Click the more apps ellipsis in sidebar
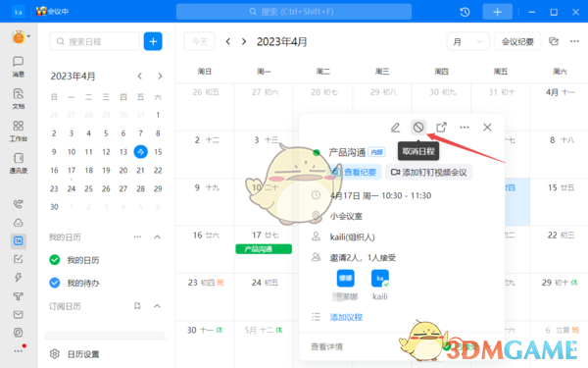This screenshot has height=368, width=588. (18, 350)
